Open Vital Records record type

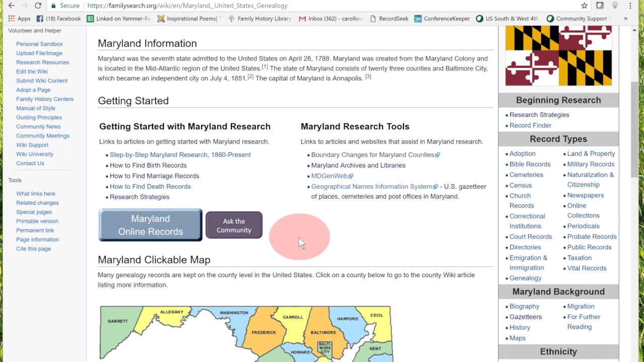[x=587, y=268]
